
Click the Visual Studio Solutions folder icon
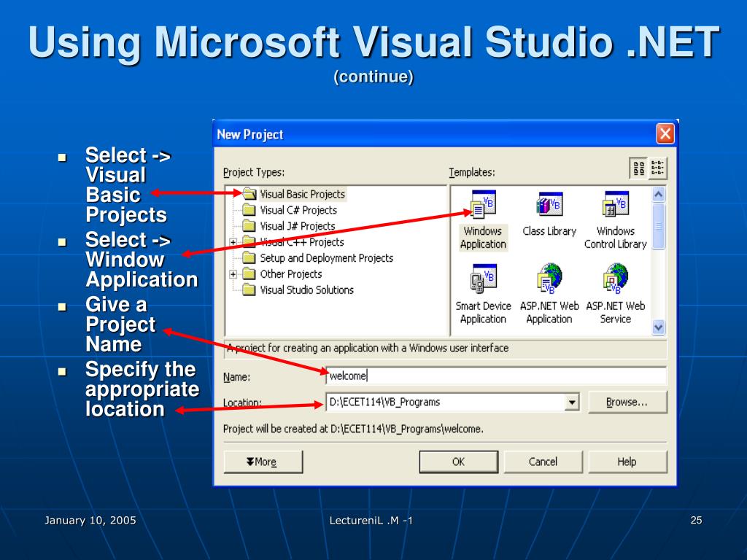[x=249, y=289]
